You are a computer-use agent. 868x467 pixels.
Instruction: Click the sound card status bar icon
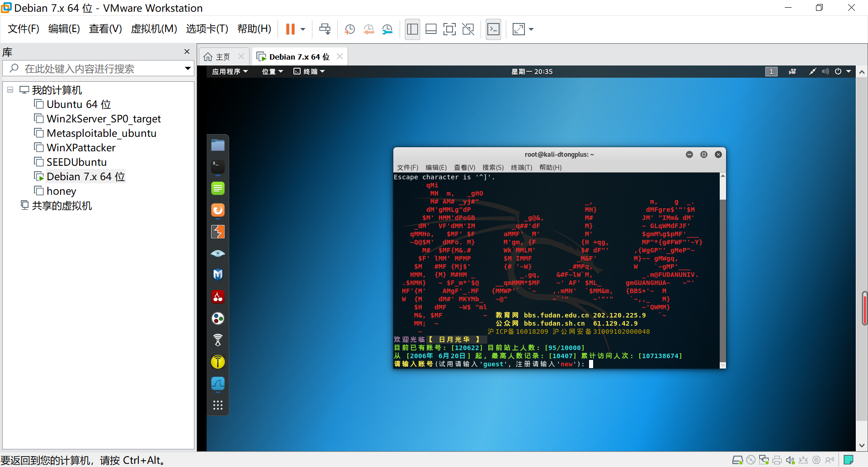(790, 460)
